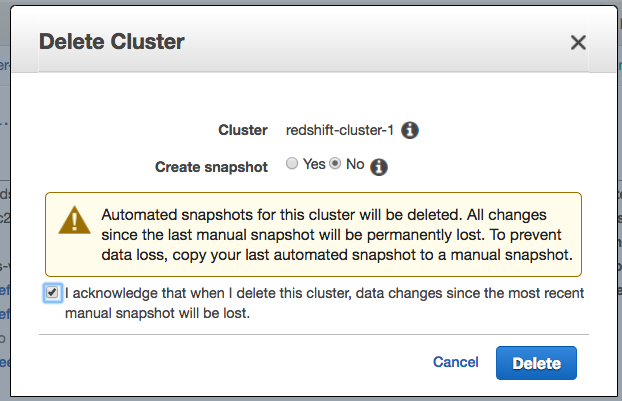Select the No radio button for snapshot
Image resolution: width=622 pixels, height=401 pixels.
click(336, 164)
